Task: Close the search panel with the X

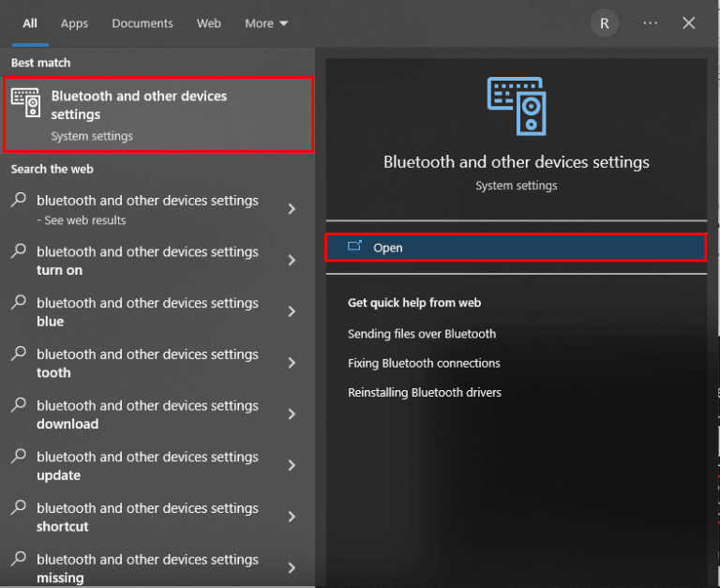Action: 689,23
